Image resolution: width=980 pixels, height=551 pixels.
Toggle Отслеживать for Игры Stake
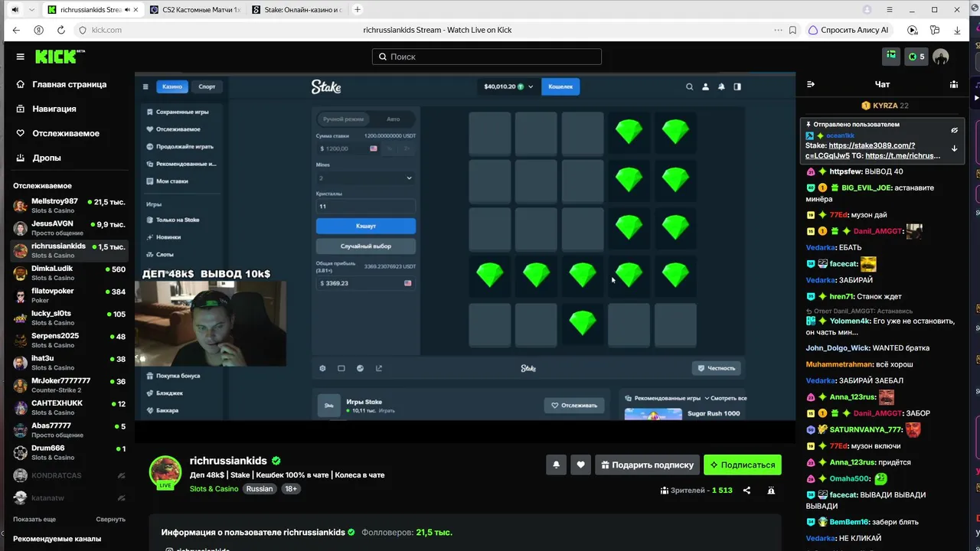click(x=574, y=405)
